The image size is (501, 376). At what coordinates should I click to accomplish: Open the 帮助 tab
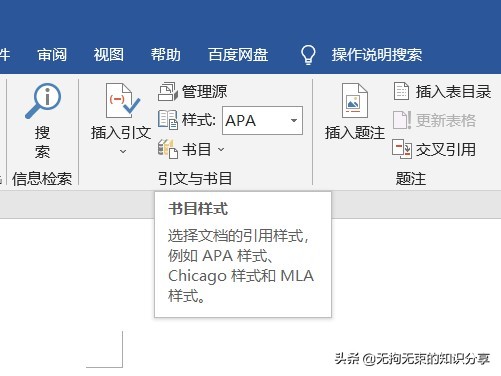[x=166, y=55]
